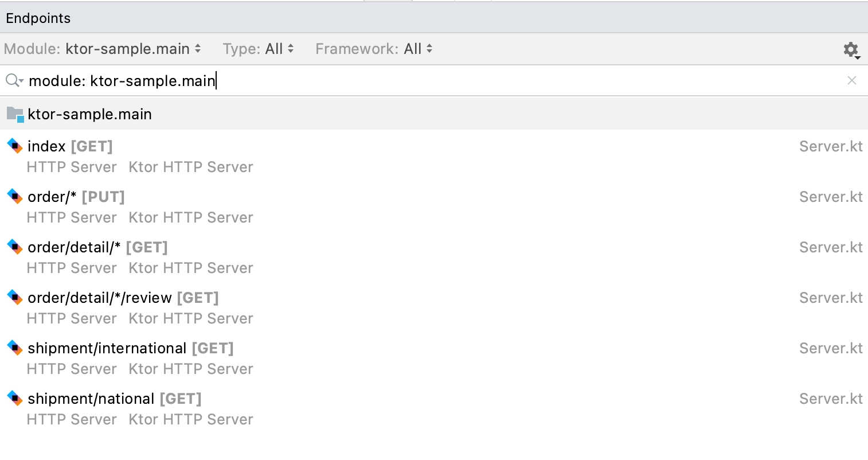Open Server.kt link for order/detail/* endpoint
This screenshot has height=460, width=868.
(831, 247)
